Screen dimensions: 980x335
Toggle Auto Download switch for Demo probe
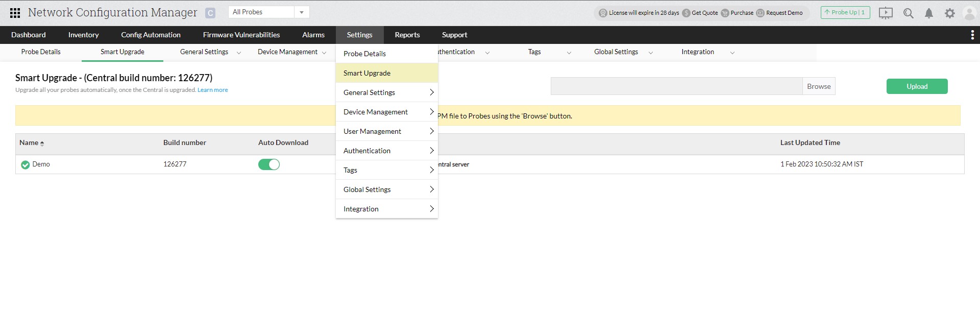coord(268,164)
